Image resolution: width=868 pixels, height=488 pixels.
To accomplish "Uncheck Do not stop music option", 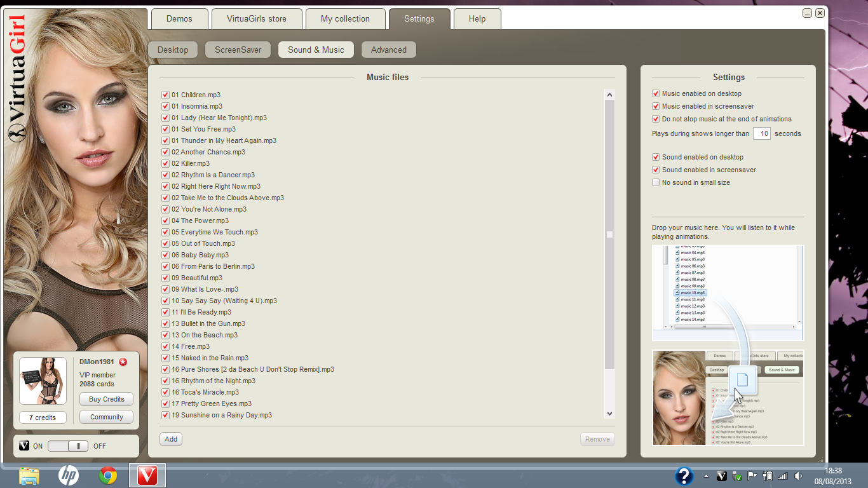I will click(656, 119).
